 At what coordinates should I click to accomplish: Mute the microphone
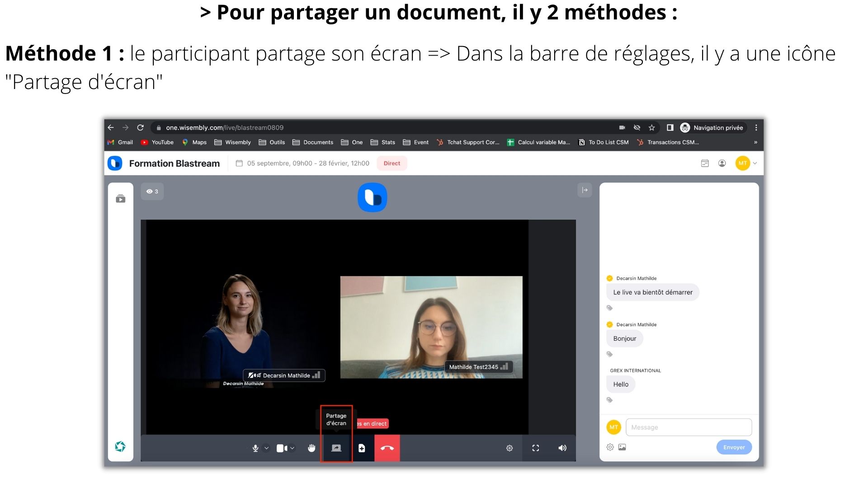255,448
